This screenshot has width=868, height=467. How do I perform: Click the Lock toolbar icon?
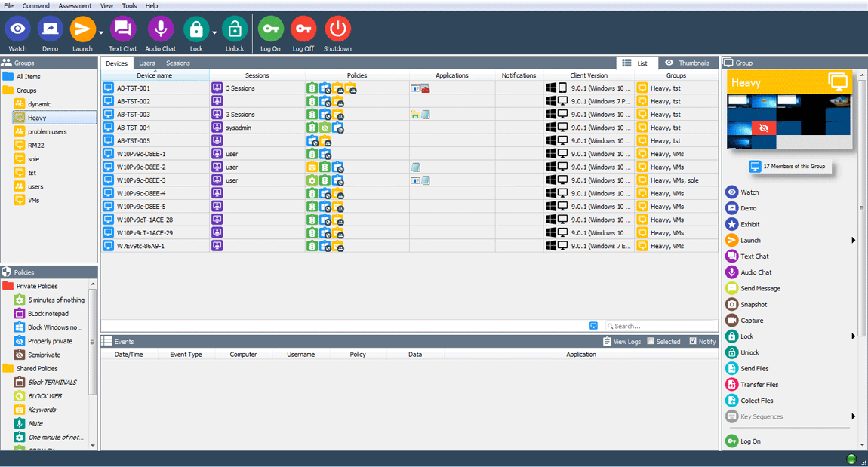coord(196,29)
